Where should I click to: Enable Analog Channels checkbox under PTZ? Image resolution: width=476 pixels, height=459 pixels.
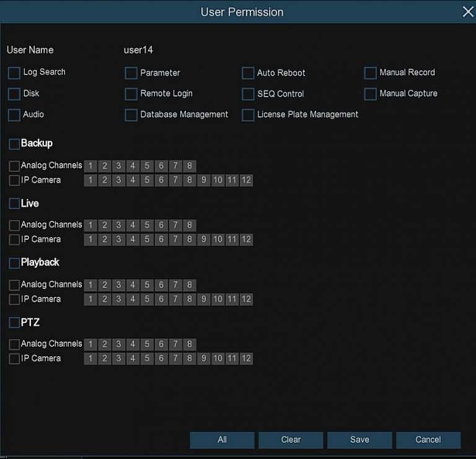coord(14,344)
